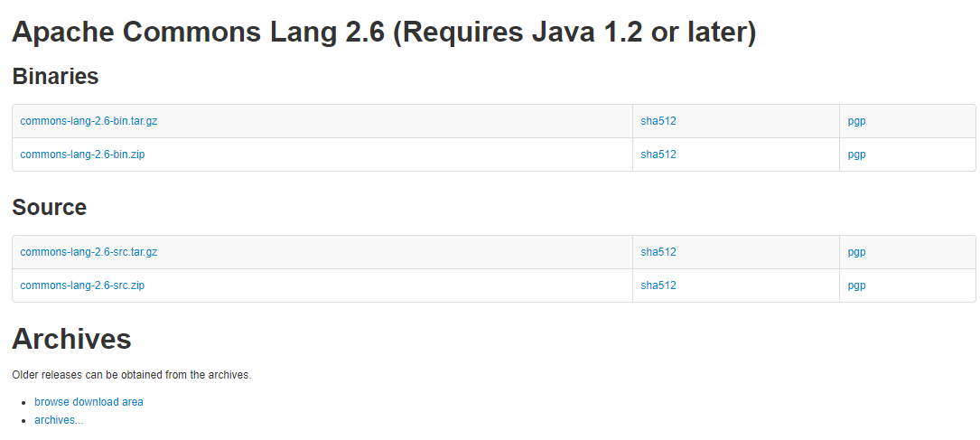
Task: Click the 'Apache Commons Lang 2.6' heading
Action: 384,33
